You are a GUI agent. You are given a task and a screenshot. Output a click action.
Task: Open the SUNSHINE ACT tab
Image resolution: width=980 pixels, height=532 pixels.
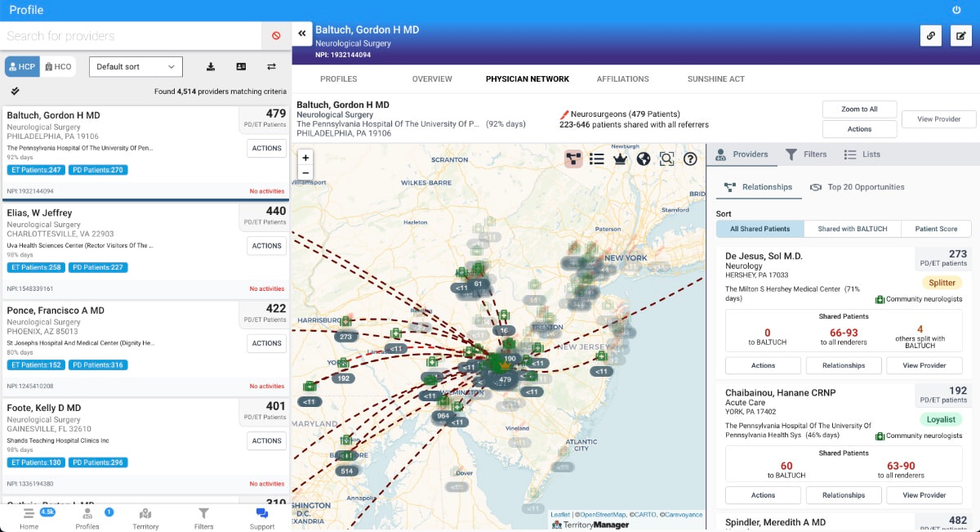(716, 79)
